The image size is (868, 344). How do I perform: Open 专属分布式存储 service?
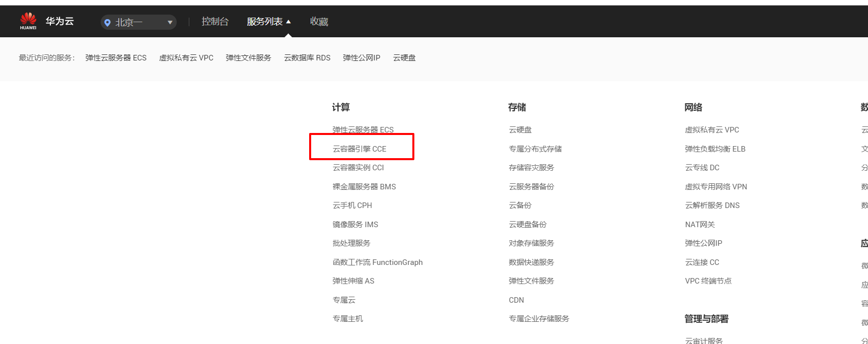(535, 149)
